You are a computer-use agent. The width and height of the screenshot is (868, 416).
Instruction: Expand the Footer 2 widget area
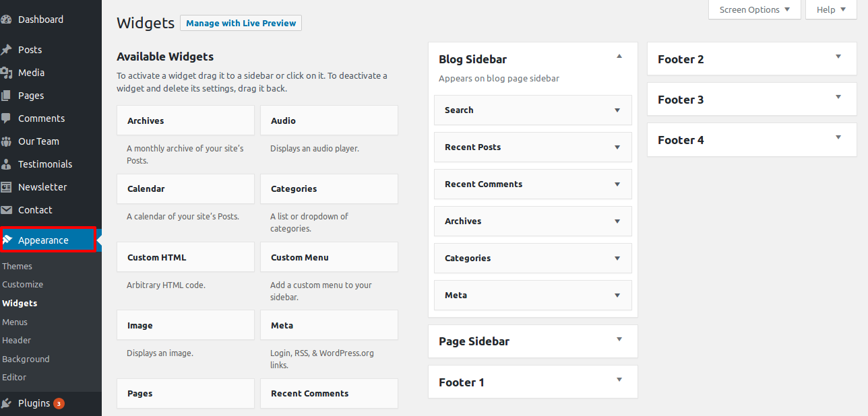point(838,57)
